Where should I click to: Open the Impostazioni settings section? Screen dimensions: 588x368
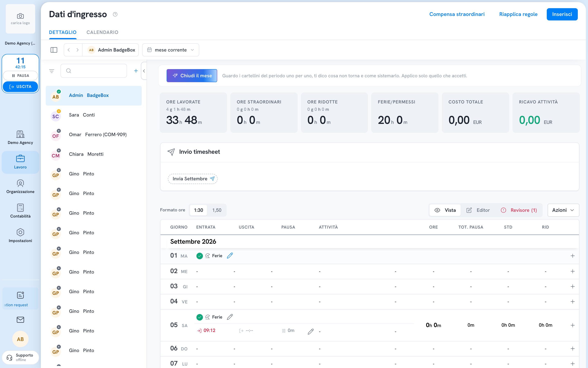[x=20, y=236]
